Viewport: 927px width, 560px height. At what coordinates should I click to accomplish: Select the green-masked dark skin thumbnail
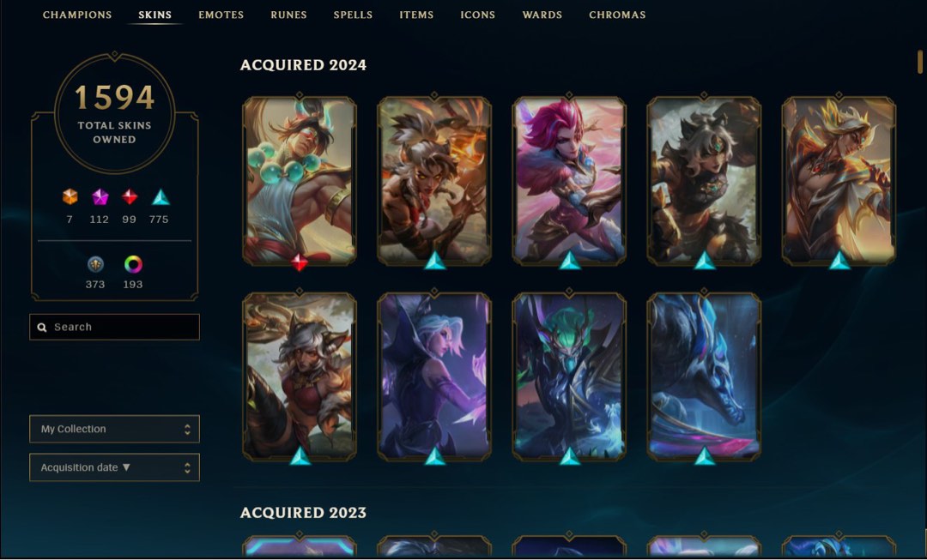(569, 376)
